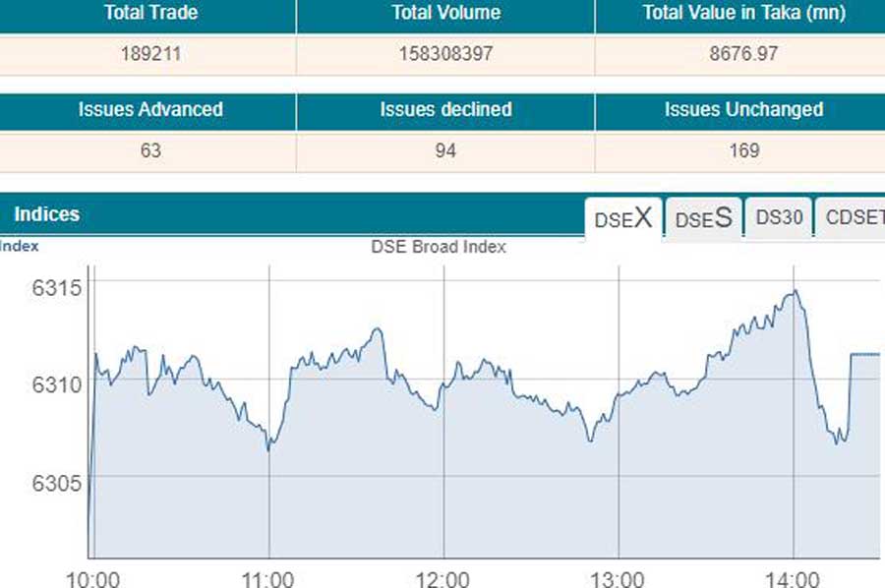Click the Issues declined header cell
This screenshot has width=885, height=588.
click(x=445, y=110)
